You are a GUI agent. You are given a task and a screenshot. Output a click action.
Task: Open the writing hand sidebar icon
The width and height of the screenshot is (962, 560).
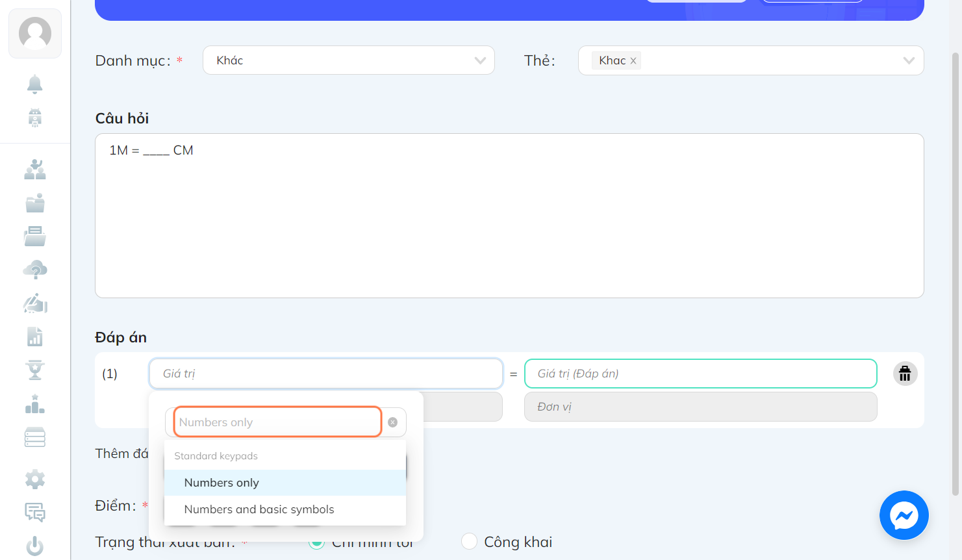pyautogui.click(x=35, y=303)
